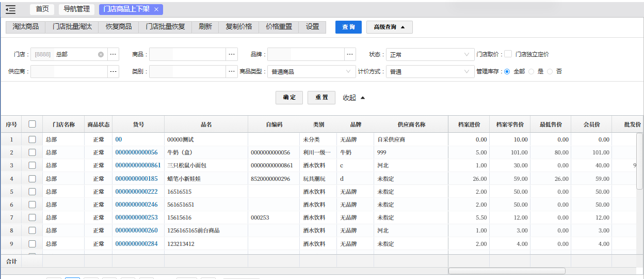Collapse filters with 收起

pyautogui.click(x=354, y=98)
